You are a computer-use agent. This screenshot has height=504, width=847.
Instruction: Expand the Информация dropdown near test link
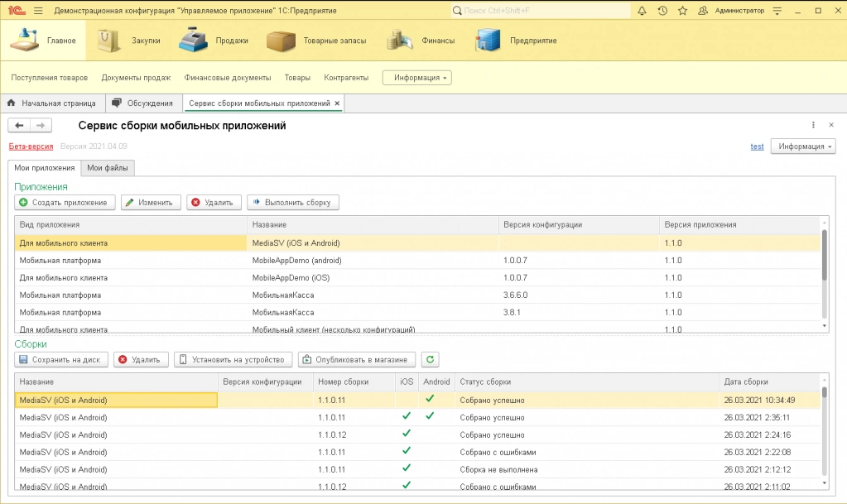[803, 146]
